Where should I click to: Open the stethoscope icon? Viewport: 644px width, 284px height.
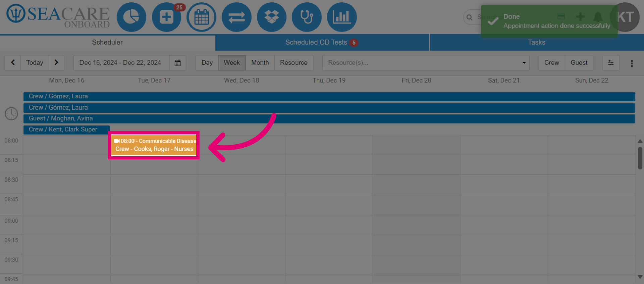pyautogui.click(x=307, y=17)
